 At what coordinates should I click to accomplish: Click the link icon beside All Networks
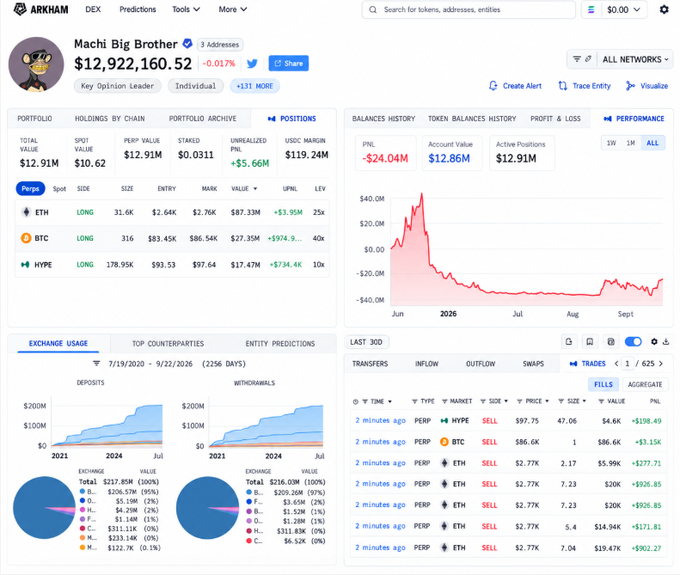point(588,59)
